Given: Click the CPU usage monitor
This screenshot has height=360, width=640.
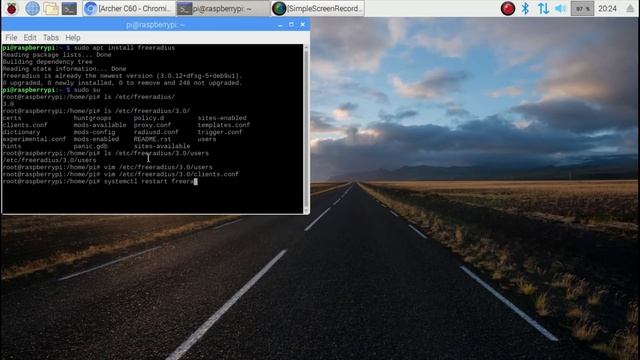Looking at the screenshot, I should (x=582, y=8).
